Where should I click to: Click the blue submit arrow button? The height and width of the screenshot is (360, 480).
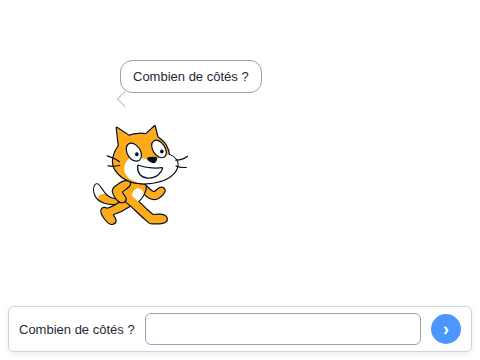[x=446, y=329]
